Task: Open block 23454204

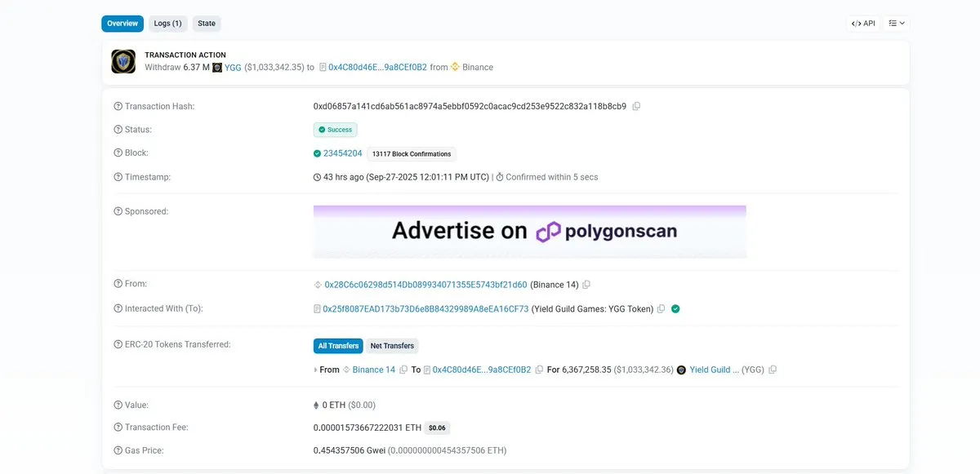Action: (342, 153)
